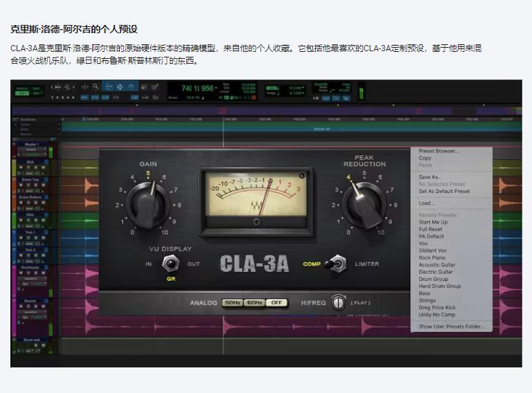
Task: Recall zoom preset 3
Action: (62, 98)
